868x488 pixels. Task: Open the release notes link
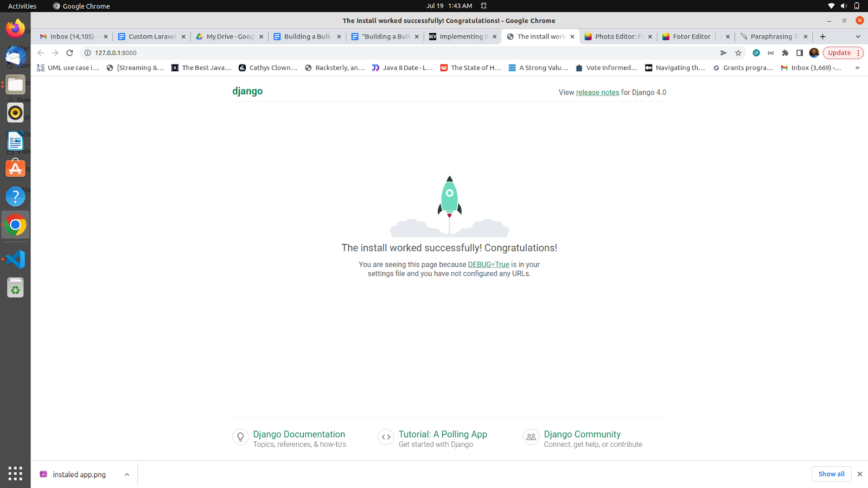coord(597,92)
